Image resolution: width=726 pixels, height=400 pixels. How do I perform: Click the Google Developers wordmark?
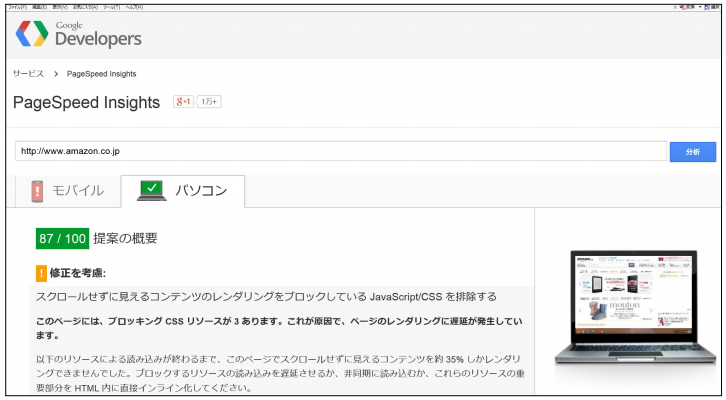(x=98, y=35)
